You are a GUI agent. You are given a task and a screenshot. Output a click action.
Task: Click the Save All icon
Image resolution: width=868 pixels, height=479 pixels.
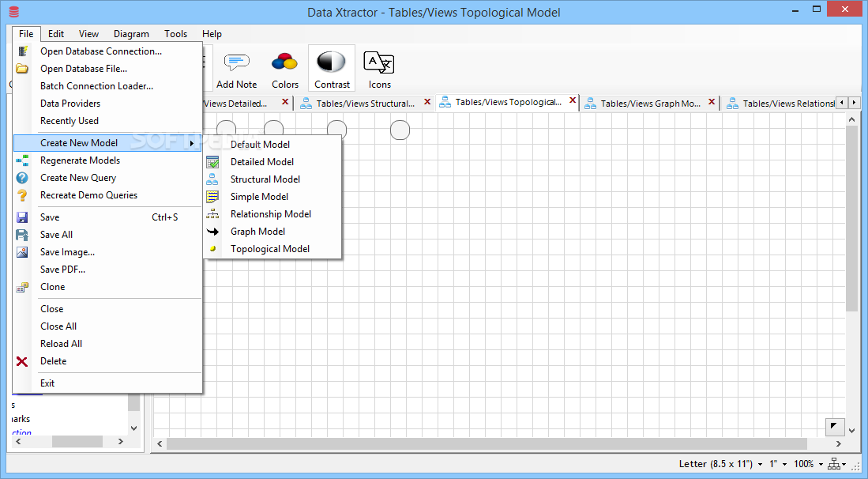[22, 235]
